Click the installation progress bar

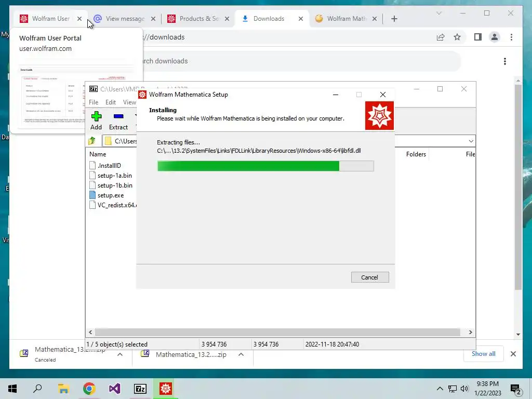265,166
